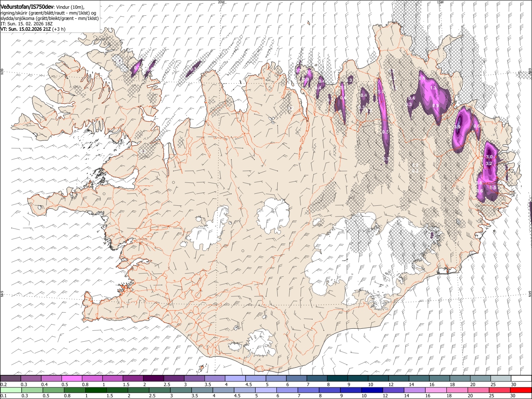
Task: Select the VT valid time line in header
Action: [x=33, y=29]
